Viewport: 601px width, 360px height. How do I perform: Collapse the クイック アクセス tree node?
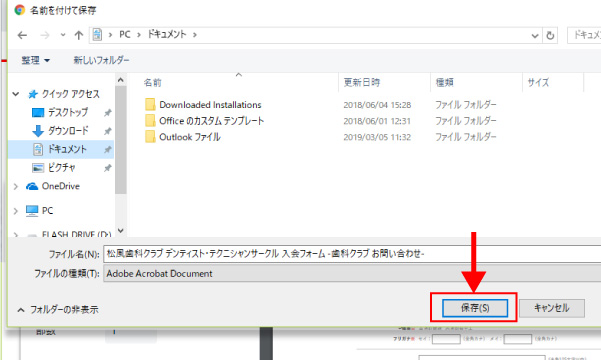16,94
